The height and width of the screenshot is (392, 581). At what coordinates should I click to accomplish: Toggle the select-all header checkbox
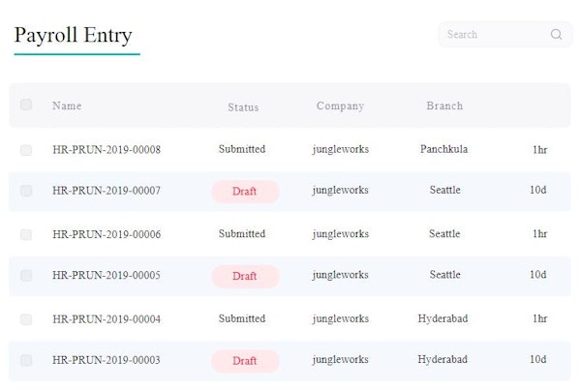[x=26, y=105]
